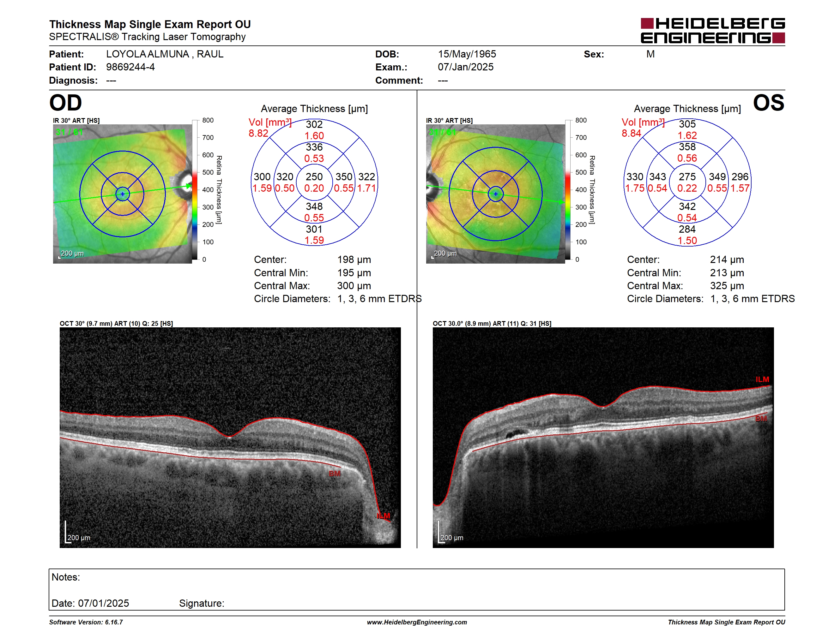Image resolution: width=834 pixels, height=644 pixels.
Task: Select the Sex value M
Action: [650, 54]
